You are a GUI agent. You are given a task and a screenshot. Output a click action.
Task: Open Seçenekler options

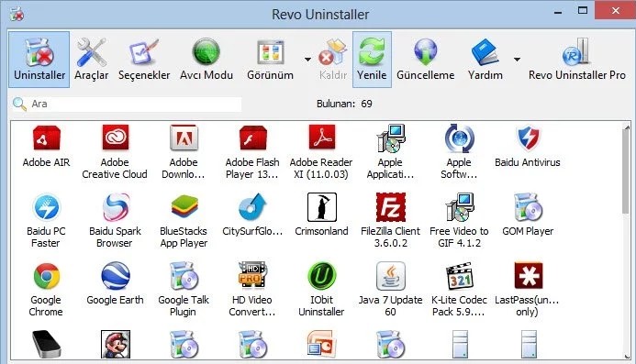pos(144,60)
